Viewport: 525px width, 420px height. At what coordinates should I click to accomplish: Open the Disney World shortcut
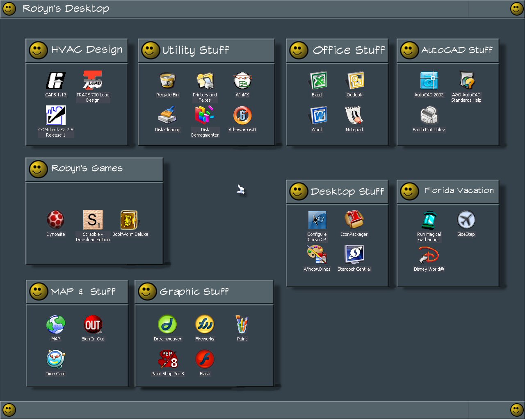pos(429,255)
